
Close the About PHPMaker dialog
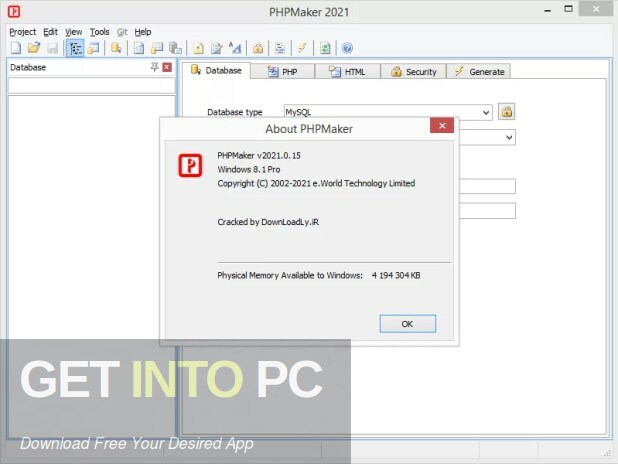tap(442, 126)
